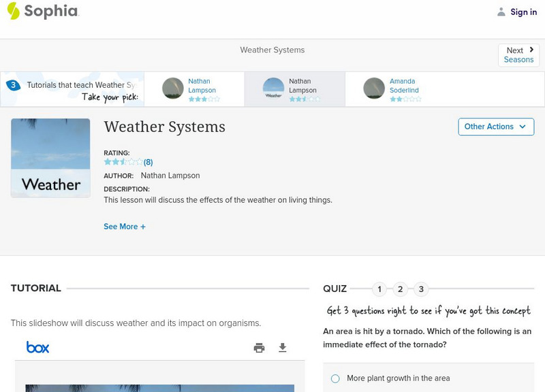Click the download icon in the Box viewer
Image resolution: width=545 pixels, height=392 pixels.
pos(281,347)
